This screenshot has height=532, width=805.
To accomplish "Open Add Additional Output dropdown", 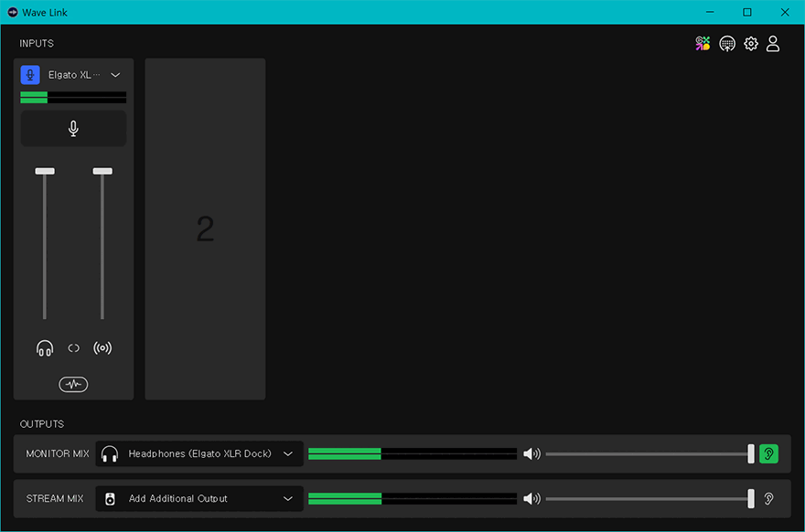I will 199,499.
